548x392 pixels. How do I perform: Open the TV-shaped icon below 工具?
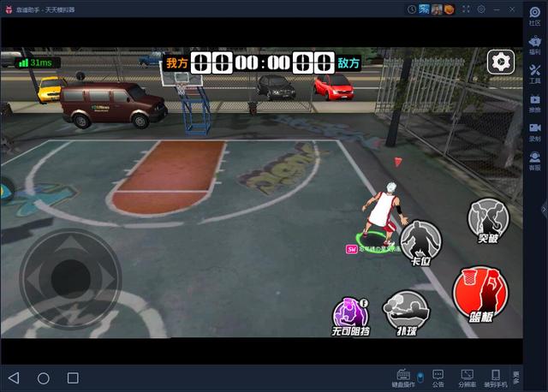[x=534, y=104]
